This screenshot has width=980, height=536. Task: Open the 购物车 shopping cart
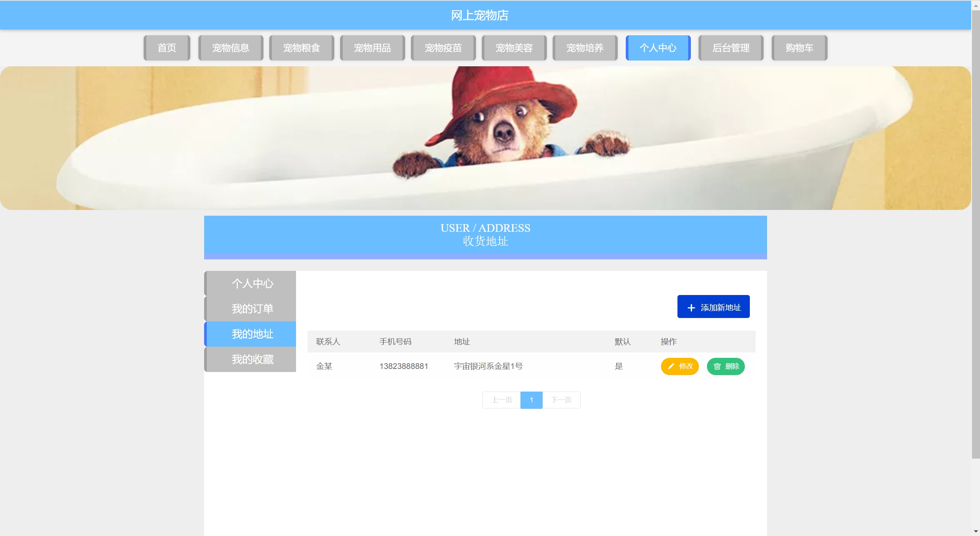tap(799, 48)
